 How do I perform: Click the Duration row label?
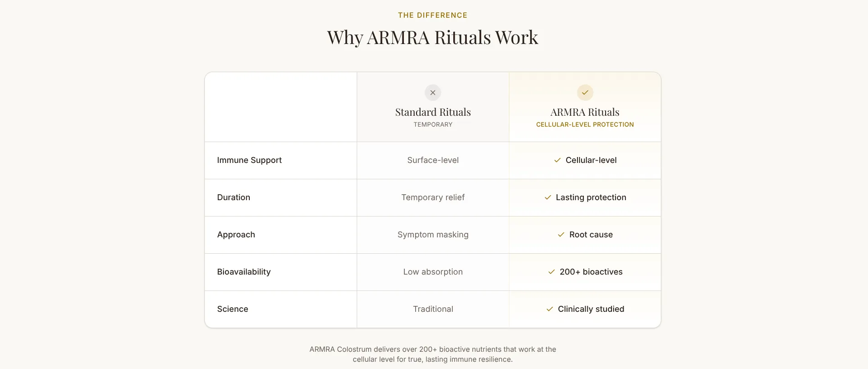[233, 197]
